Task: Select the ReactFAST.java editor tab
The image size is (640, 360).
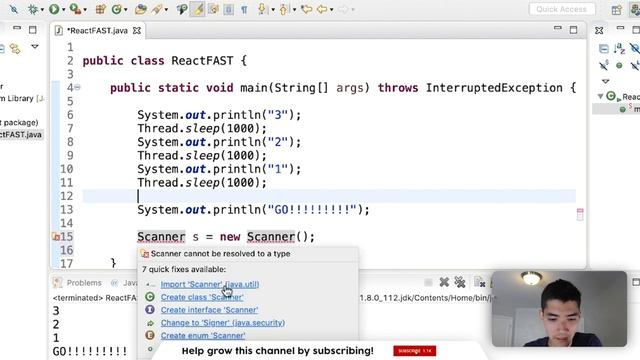Action: pyautogui.click(x=97, y=31)
